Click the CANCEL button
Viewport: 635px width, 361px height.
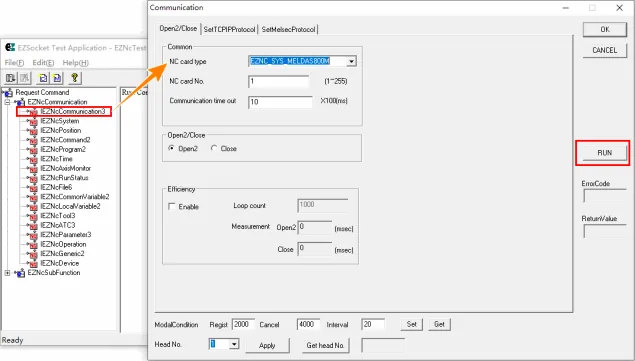pyautogui.click(x=605, y=50)
